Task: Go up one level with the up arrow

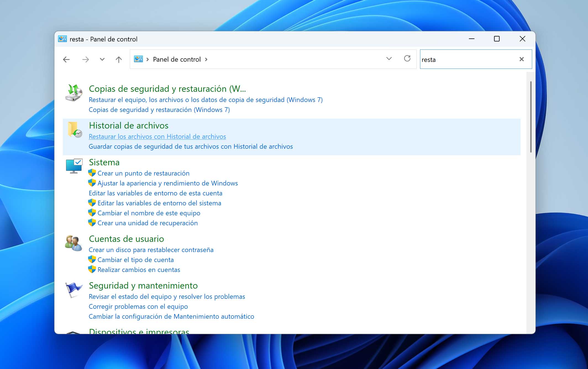Action: [x=119, y=59]
